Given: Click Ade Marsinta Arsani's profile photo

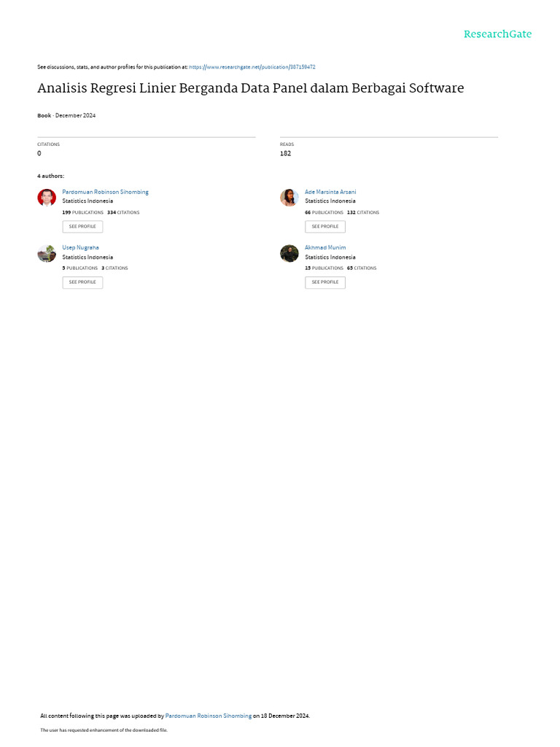Looking at the screenshot, I should (x=289, y=197).
